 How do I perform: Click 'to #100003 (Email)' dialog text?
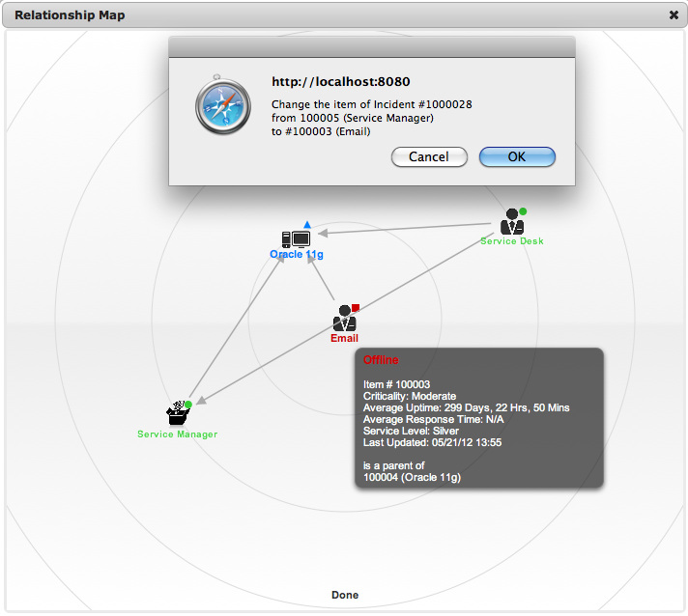tap(321, 131)
